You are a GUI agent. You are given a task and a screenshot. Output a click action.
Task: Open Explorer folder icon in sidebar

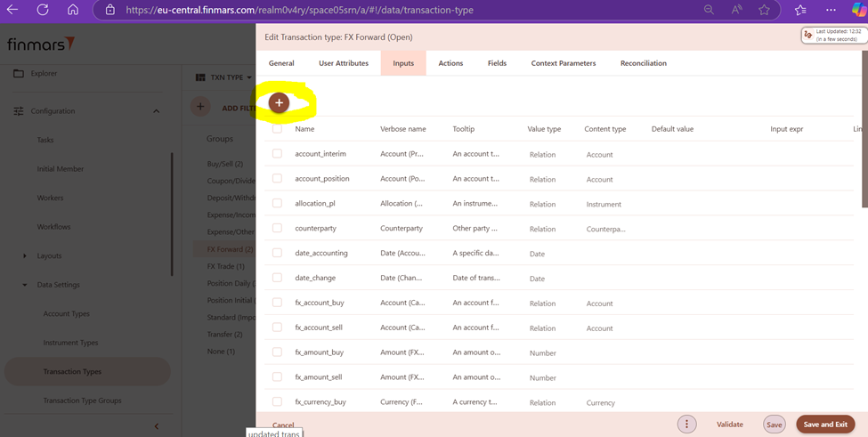point(19,74)
